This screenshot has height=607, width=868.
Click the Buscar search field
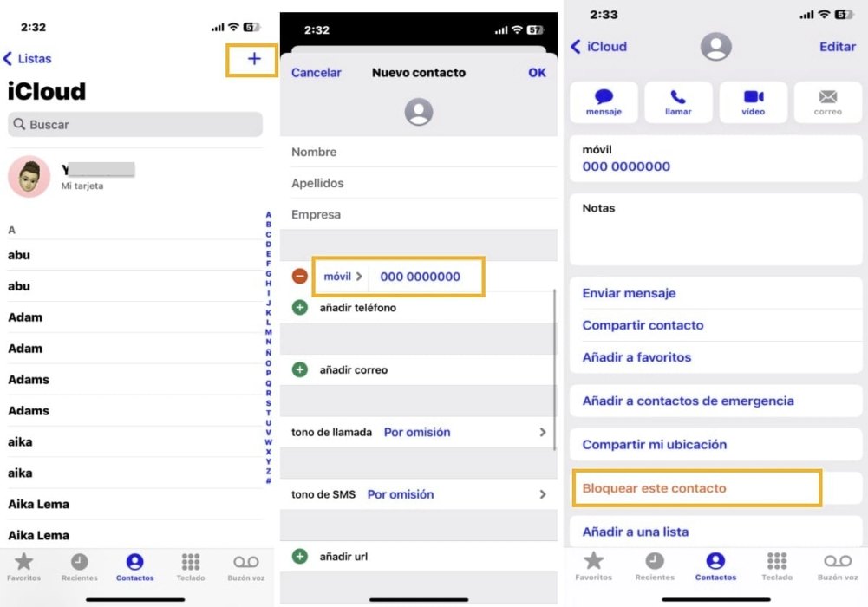pyautogui.click(x=135, y=125)
